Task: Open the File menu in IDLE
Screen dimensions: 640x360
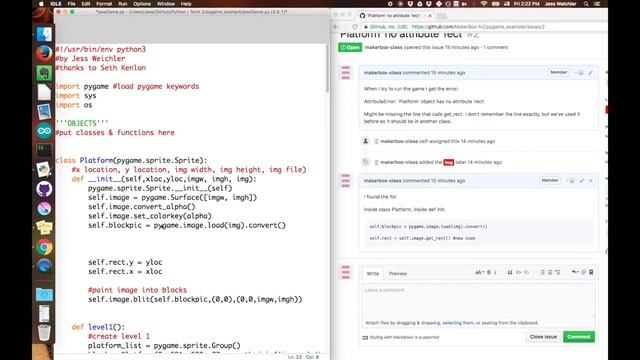Action: [x=71, y=4]
